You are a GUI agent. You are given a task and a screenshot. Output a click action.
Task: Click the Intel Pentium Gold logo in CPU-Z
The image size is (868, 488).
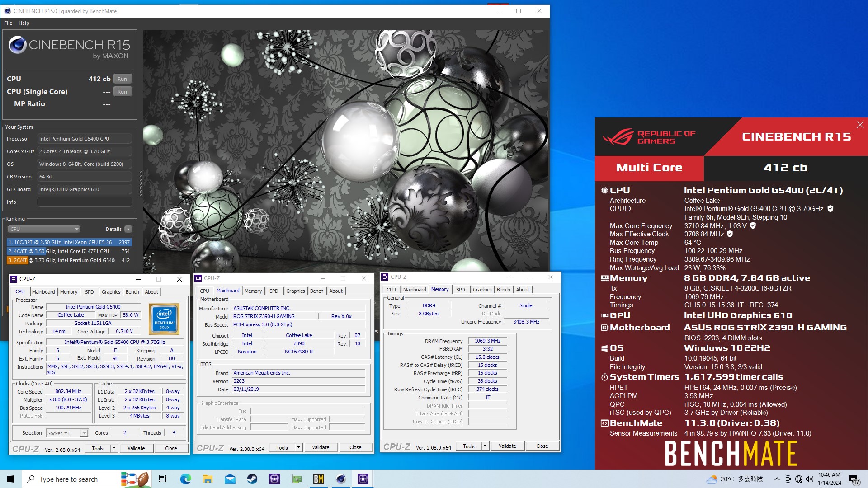pos(164,319)
